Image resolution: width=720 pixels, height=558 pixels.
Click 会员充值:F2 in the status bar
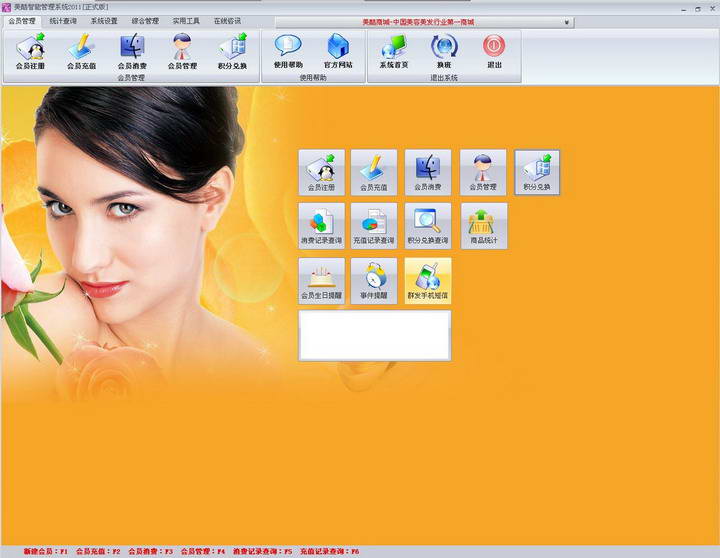pyautogui.click(x=98, y=551)
